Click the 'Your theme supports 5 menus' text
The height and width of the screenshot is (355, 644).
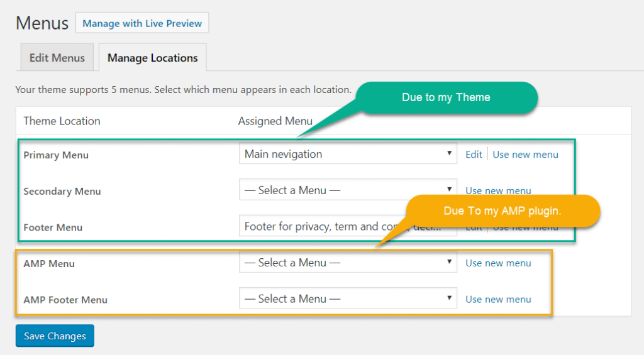[x=183, y=89]
